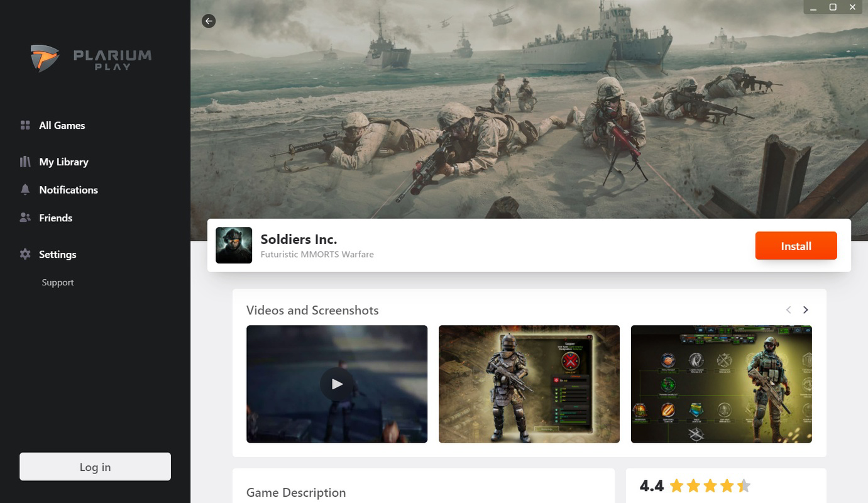Open the armored soldier Sapper screenshot
The image size is (868, 503).
(x=529, y=384)
